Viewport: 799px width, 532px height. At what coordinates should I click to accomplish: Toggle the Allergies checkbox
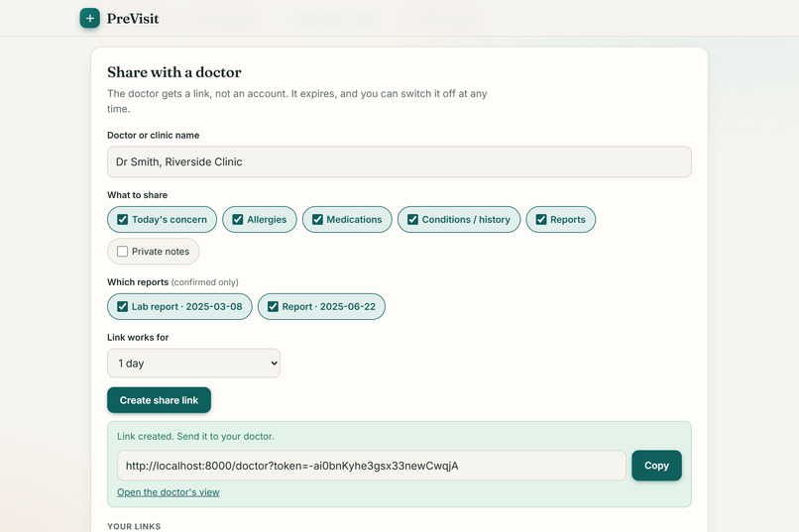pos(238,219)
